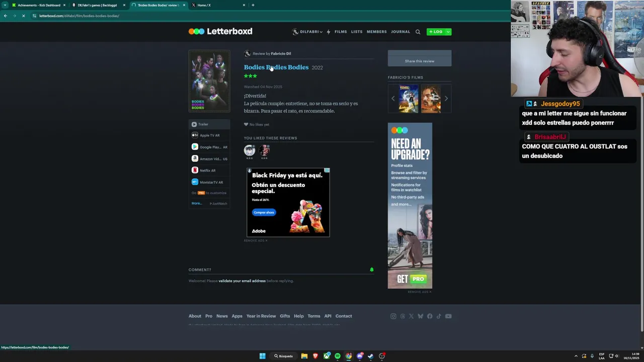Open the Letterboxd logo home link

click(220, 31)
